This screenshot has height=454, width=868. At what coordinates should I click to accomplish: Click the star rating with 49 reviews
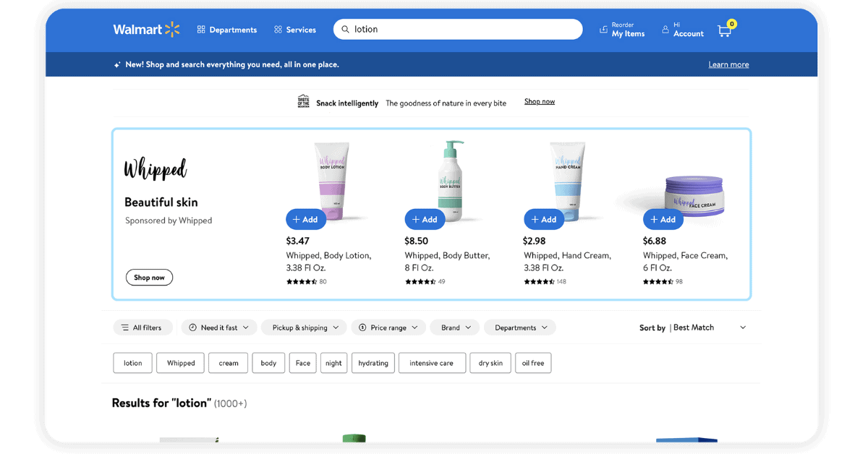(425, 282)
